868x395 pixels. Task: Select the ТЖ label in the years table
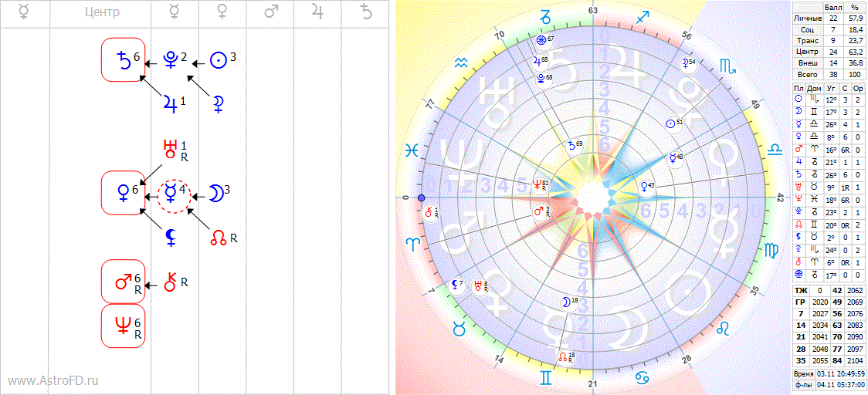click(801, 291)
